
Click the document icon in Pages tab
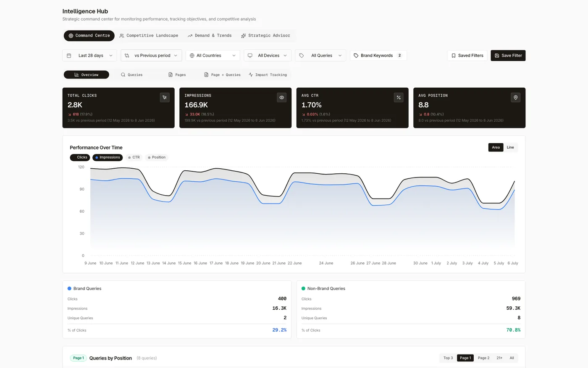tap(171, 75)
